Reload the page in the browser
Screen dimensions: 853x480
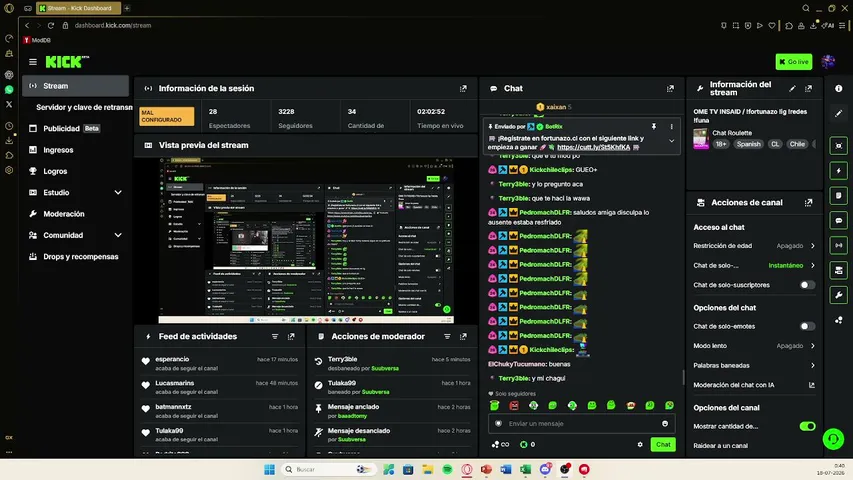pyautogui.click(x=51, y=25)
